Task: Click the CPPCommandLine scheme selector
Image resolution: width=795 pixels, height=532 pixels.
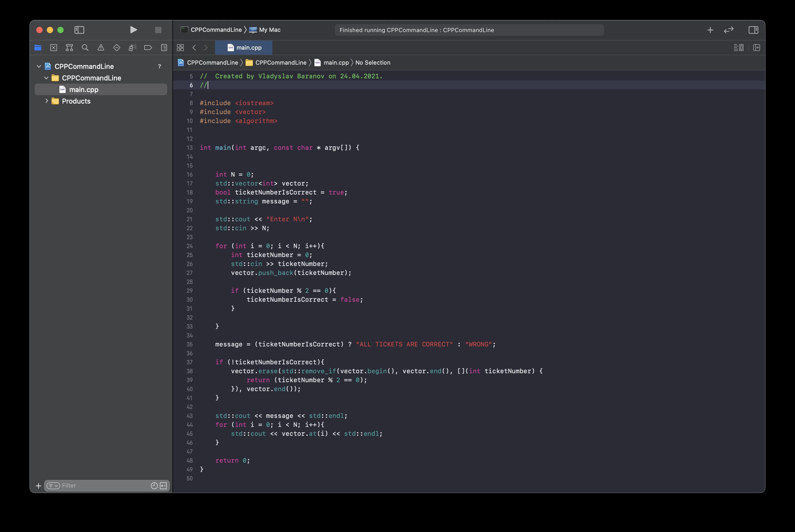Action: (216, 30)
